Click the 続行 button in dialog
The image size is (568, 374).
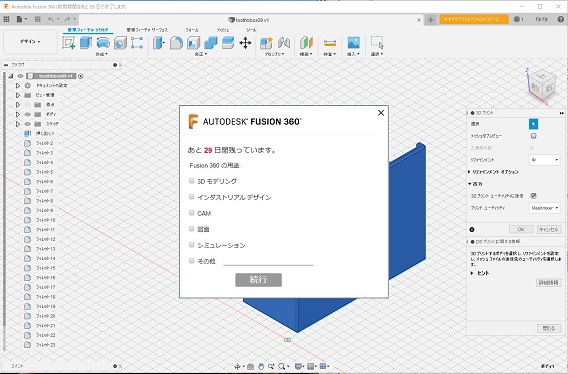tap(258, 280)
